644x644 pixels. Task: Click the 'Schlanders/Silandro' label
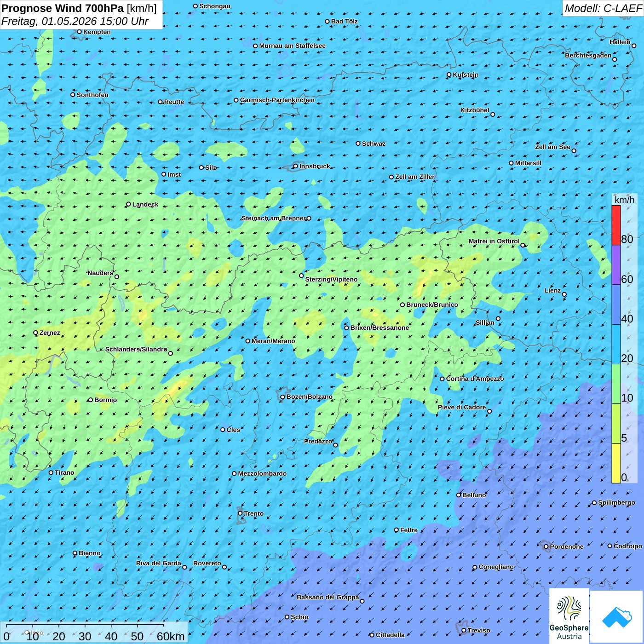click(136, 349)
